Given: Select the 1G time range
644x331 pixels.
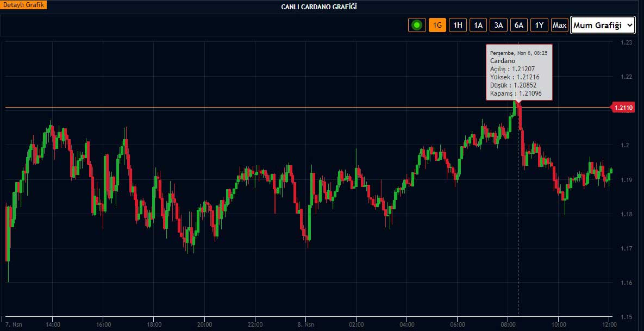Looking at the screenshot, I should (x=437, y=25).
